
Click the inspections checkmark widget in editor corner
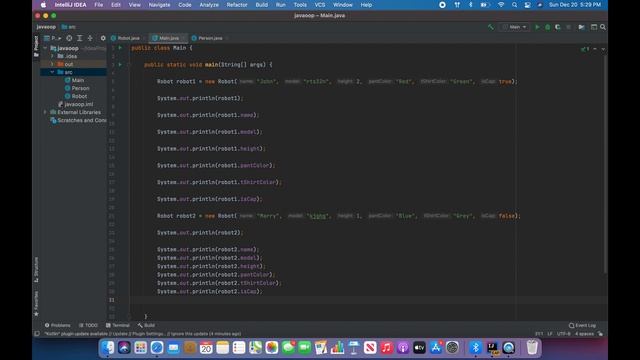585,49
